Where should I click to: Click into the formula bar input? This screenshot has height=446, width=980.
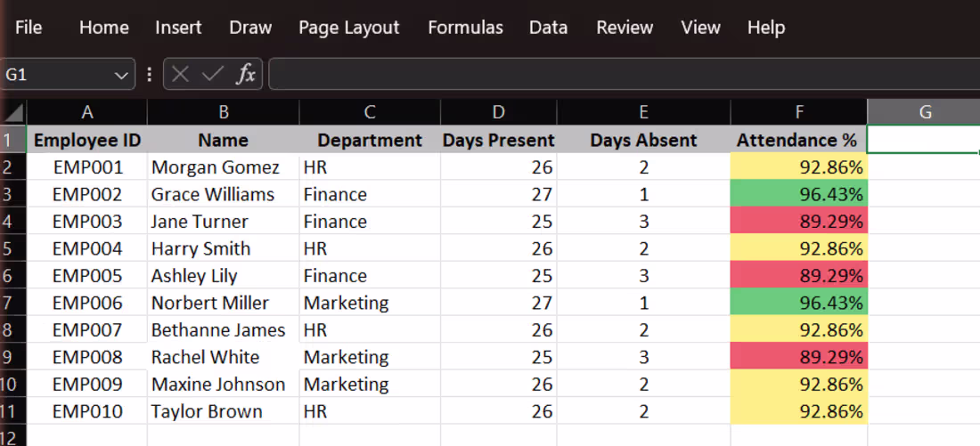[x=624, y=75]
